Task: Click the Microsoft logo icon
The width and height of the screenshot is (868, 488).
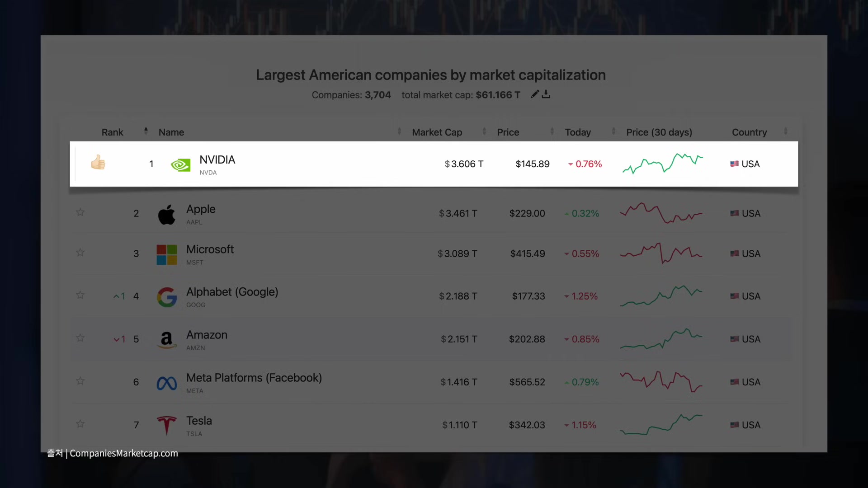Action: pyautogui.click(x=166, y=255)
